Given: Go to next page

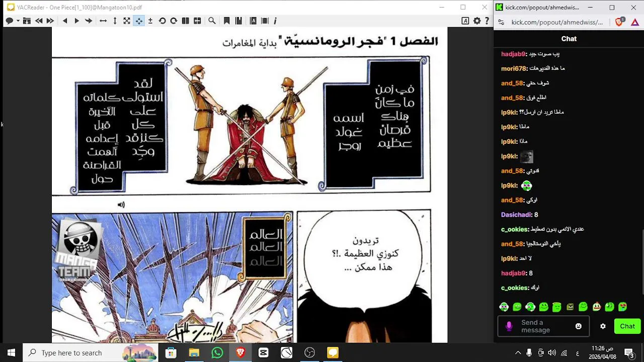Looking at the screenshot, I should (x=76, y=21).
